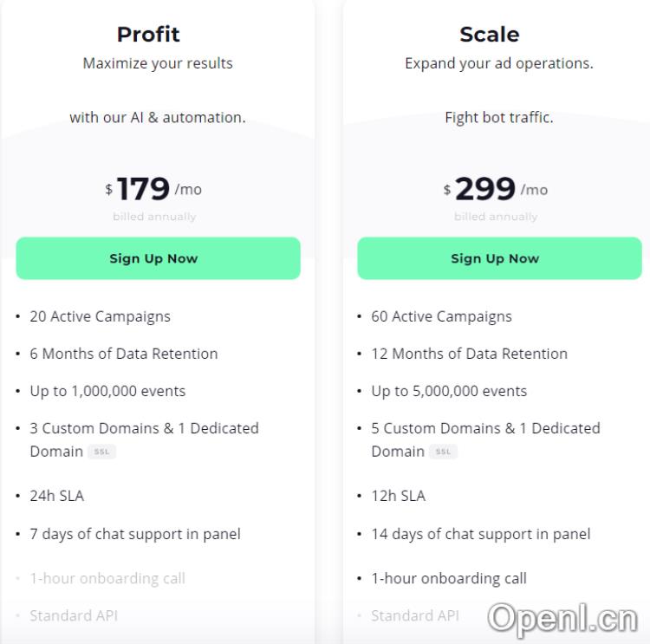Click the 60 Active Campaigns feature
This screenshot has height=644, width=650.
441,316
